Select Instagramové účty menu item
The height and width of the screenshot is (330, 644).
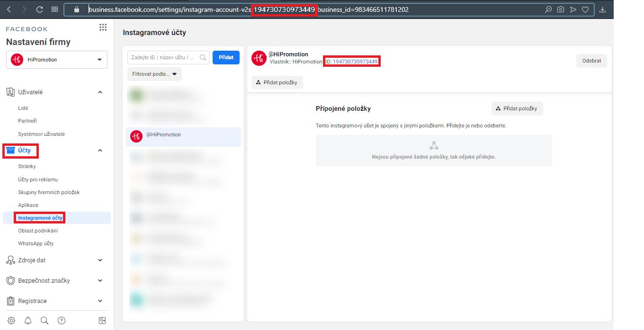point(57,218)
